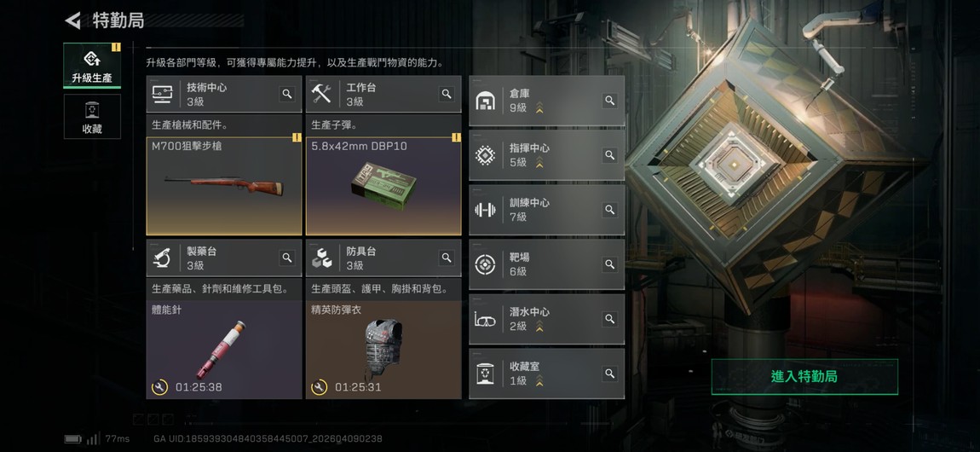Inspect 指揮中心 with its magnifier icon
The image size is (980, 452).
(x=609, y=155)
